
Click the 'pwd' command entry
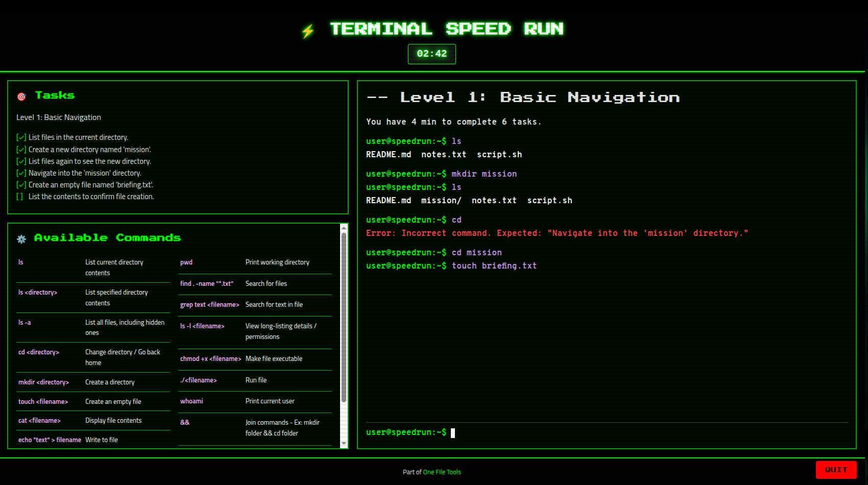pyautogui.click(x=186, y=262)
